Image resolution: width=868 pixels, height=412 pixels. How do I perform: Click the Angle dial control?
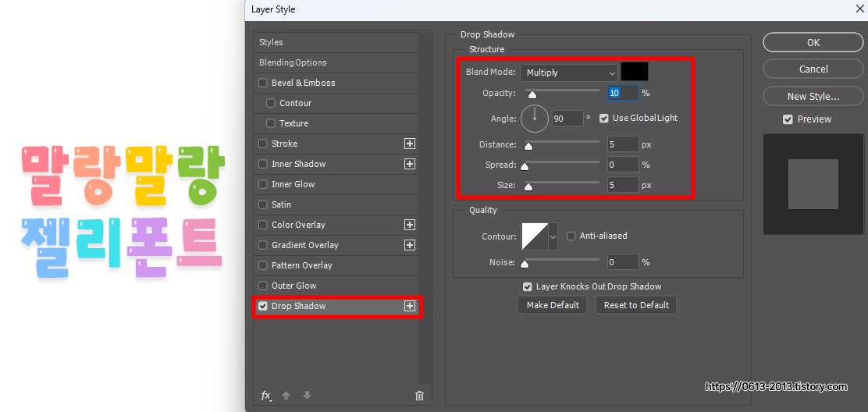point(535,119)
